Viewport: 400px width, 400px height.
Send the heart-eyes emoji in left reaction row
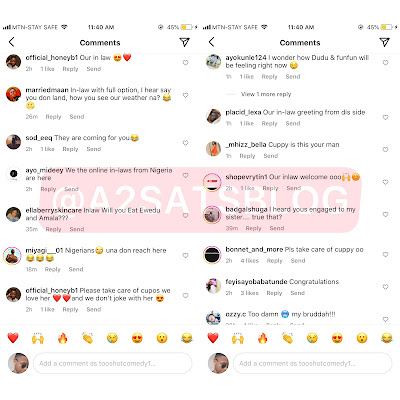pyautogui.click(x=137, y=338)
